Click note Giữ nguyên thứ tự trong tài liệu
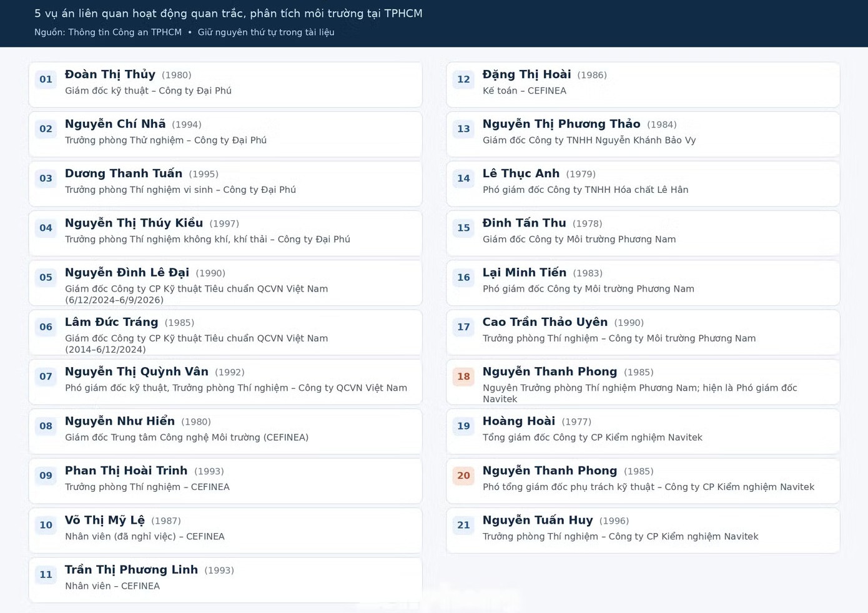This screenshot has height=613, width=868. click(x=266, y=32)
